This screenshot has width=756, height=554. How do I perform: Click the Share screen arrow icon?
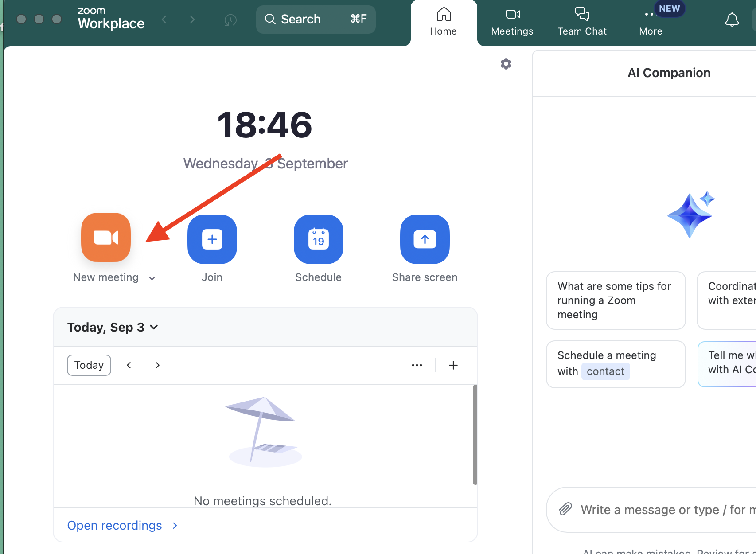[425, 239]
